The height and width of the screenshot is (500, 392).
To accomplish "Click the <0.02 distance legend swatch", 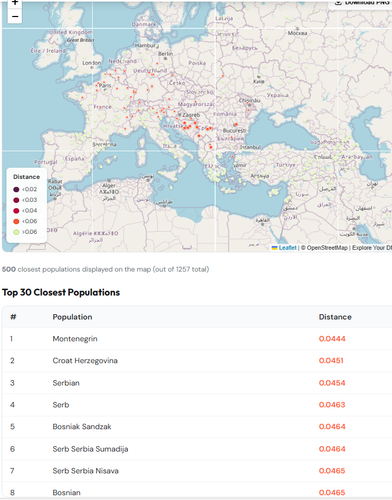I will [16, 189].
